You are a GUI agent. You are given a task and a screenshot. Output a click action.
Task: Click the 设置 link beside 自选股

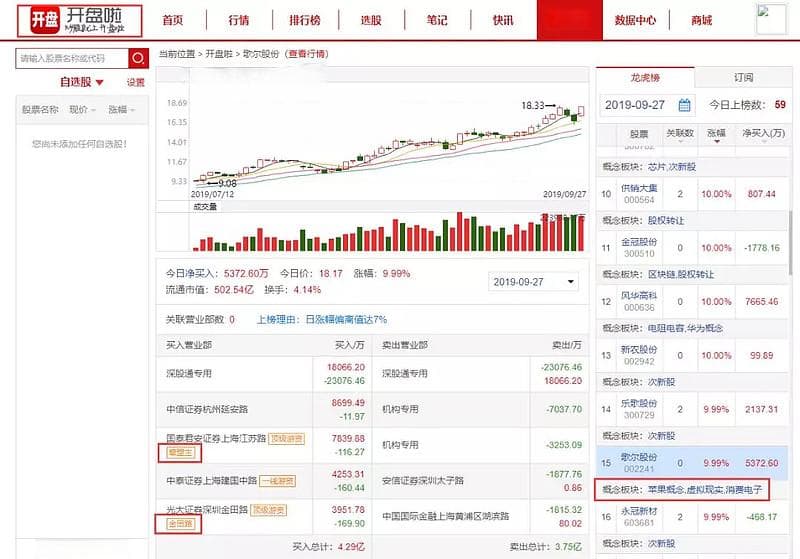point(136,83)
